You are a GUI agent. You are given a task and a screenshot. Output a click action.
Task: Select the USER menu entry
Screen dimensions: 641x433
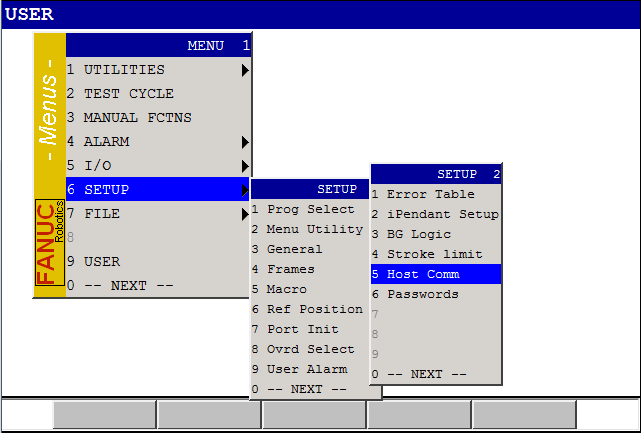pyautogui.click(x=101, y=262)
